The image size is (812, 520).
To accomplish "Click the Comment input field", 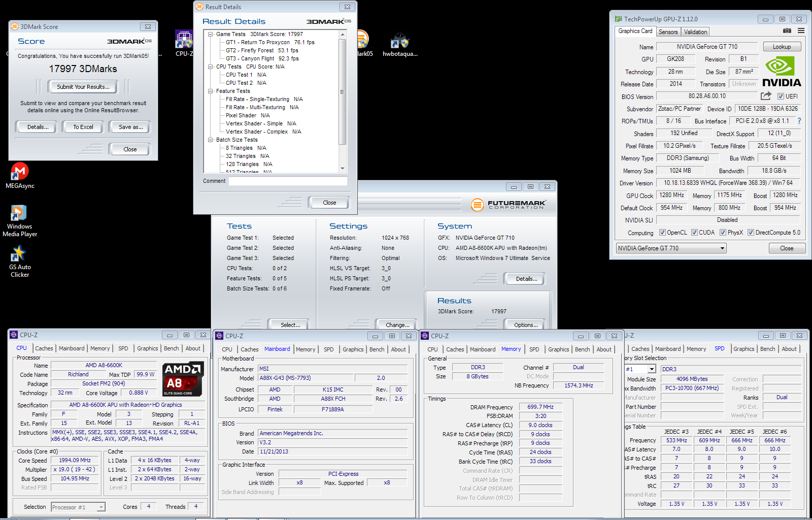I will click(x=288, y=181).
